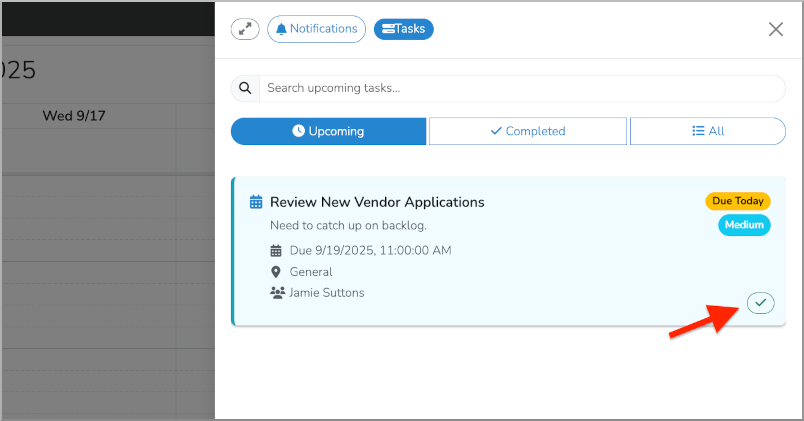Select the Upcoming tasks tab
Viewport: 804px width, 421px height.
coord(328,131)
